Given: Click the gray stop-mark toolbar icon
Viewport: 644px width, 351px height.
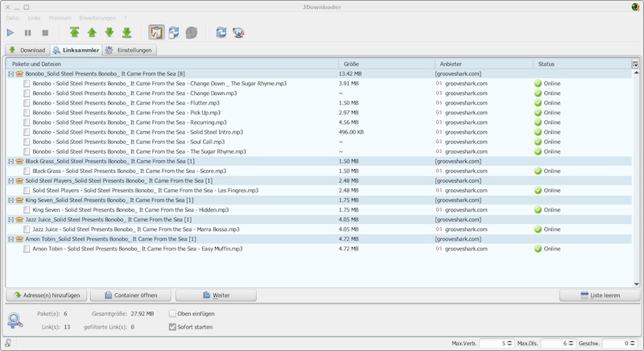Looking at the screenshot, I should [192, 32].
